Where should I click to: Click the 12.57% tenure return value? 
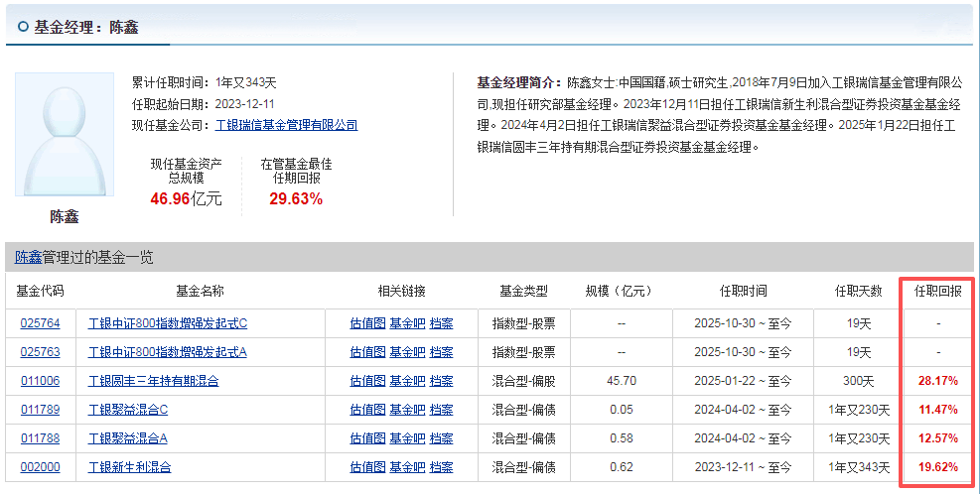937,438
